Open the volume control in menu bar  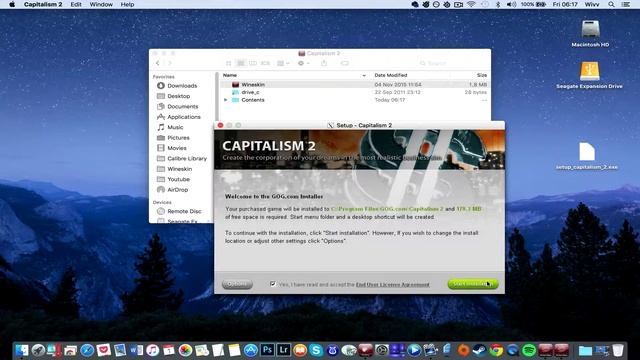pyautogui.click(x=511, y=4)
